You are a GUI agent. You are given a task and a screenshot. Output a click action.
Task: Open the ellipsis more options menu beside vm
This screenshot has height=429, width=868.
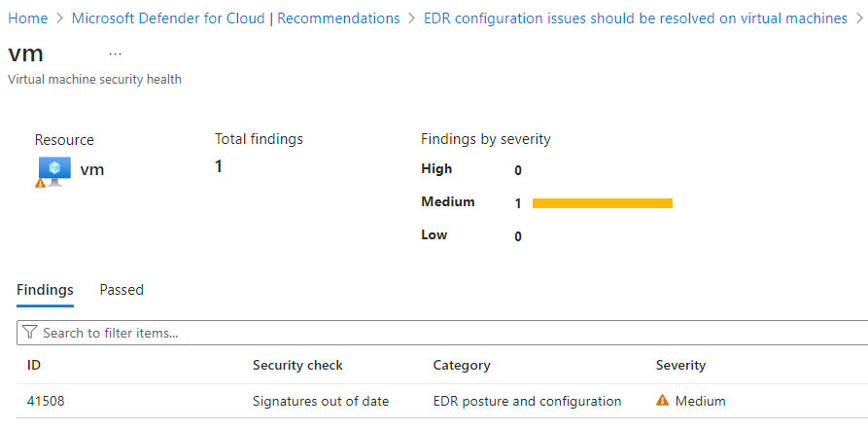115,54
